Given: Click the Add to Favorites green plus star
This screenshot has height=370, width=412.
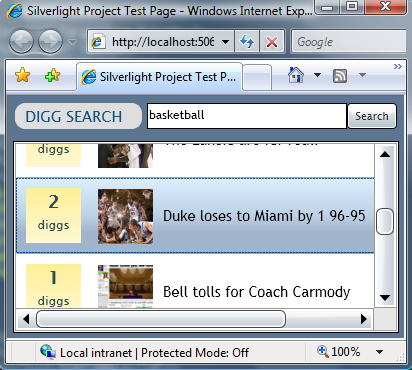Looking at the screenshot, I should 52,75.
